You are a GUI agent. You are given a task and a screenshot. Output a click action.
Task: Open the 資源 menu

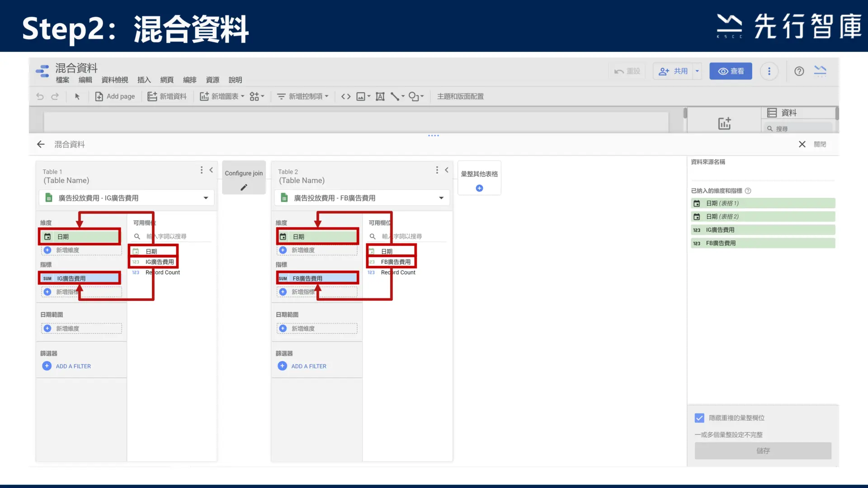coord(212,80)
